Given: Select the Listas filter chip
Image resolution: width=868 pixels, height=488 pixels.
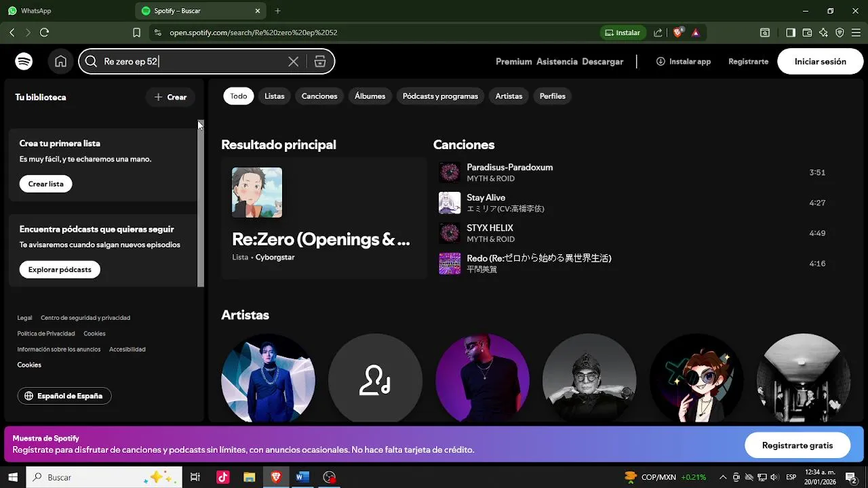Looking at the screenshot, I should (274, 96).
